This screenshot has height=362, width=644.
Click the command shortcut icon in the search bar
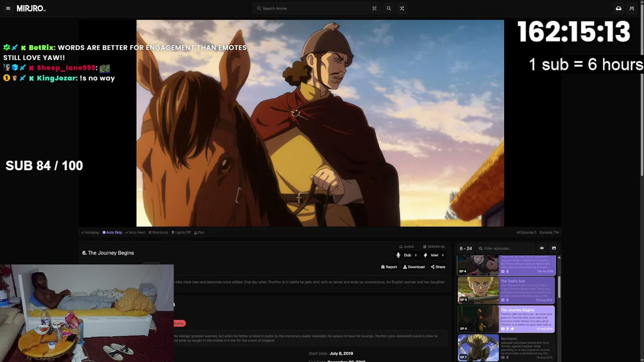[374, 9]
